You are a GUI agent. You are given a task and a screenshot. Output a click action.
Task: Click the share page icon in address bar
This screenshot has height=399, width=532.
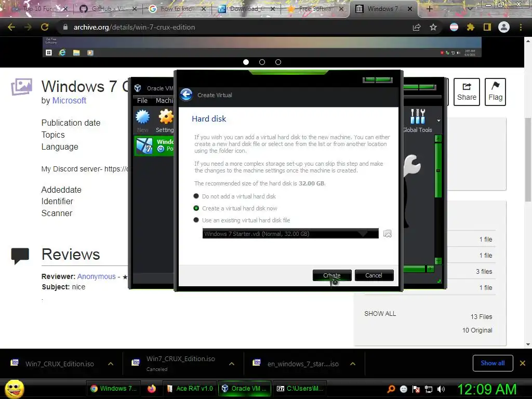coord(417,27)
